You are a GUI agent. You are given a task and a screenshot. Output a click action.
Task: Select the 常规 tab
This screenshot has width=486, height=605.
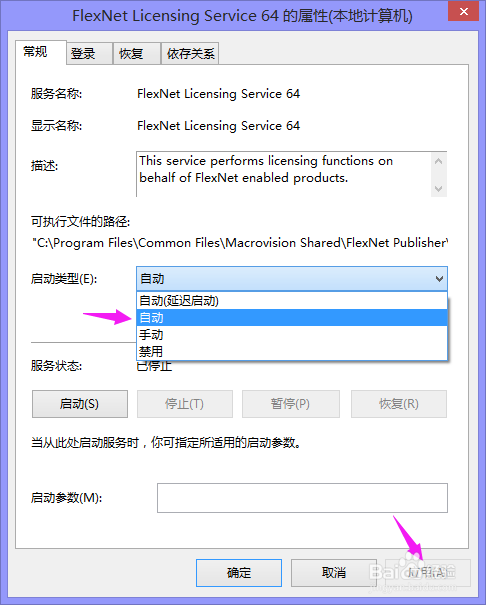click(x=40, y=52)
